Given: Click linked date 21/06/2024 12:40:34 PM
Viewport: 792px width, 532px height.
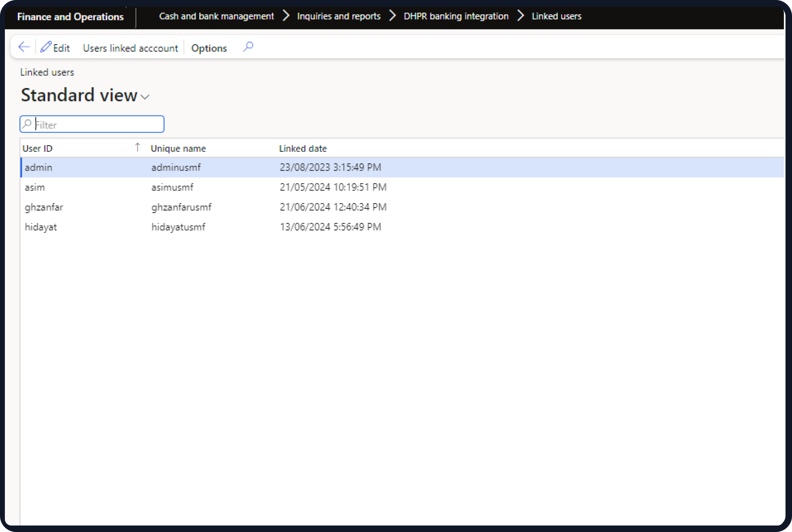Looking at the screenshot, I should point(333,207).
